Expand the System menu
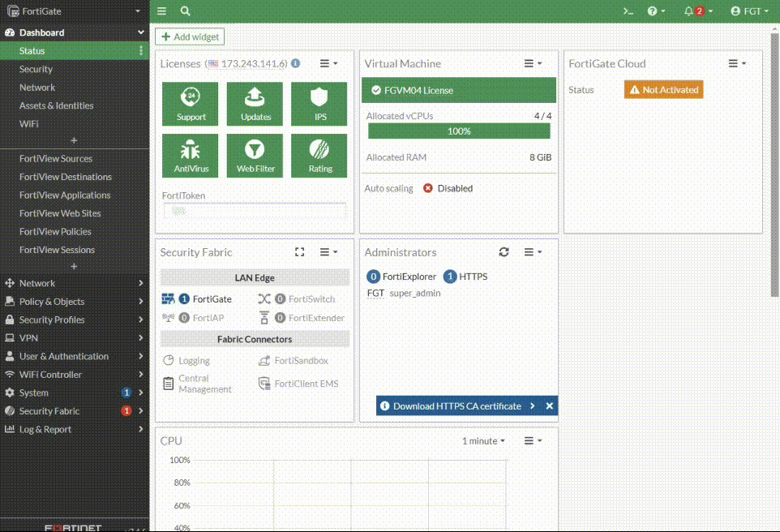 point(75,393)
